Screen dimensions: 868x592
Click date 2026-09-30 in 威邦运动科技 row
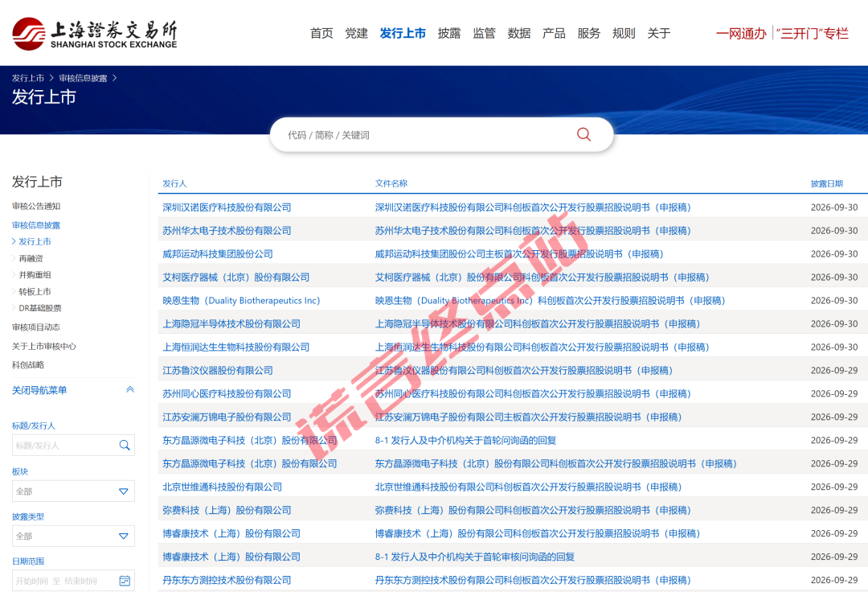pyautogui.click(x=834, y=253)
